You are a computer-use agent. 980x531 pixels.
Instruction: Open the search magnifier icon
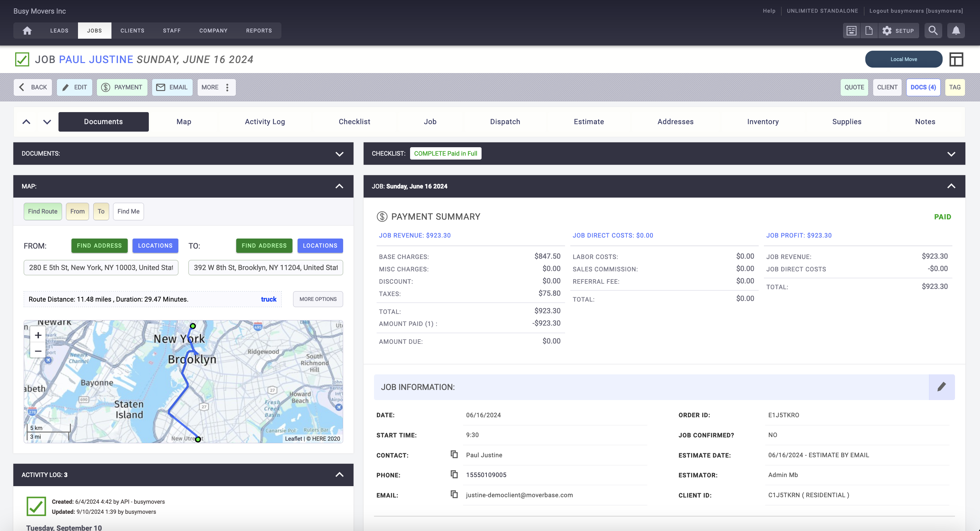click(933, 31)
